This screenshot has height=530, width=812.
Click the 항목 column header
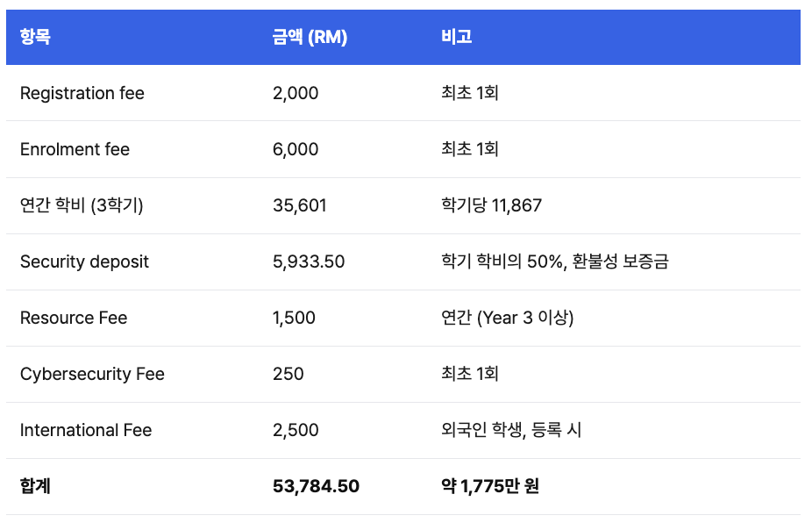pos(35,37)
